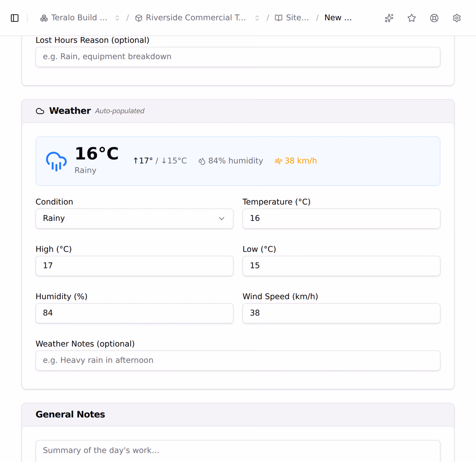
Task: Click the General Notes summary textarea
Action: coord(238,451)
